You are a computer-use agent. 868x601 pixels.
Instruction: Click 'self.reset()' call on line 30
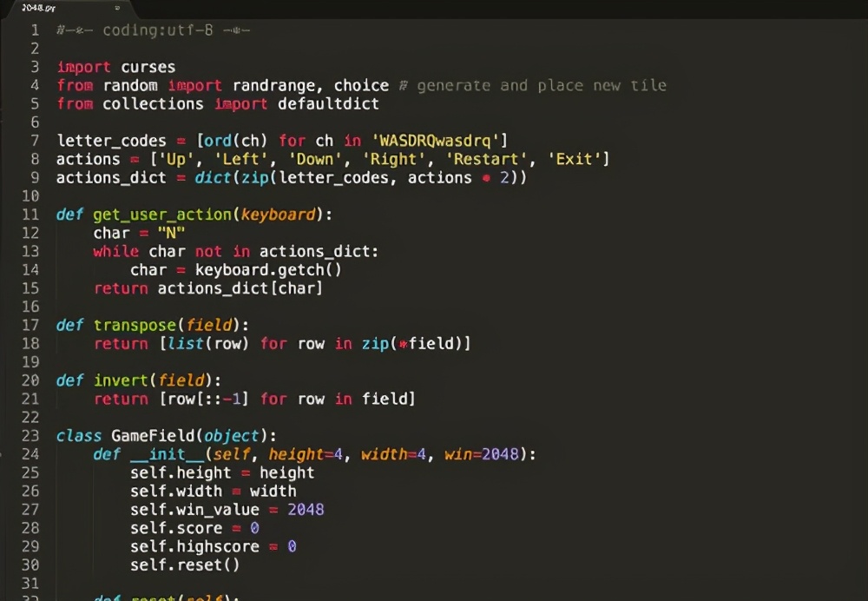(185, 565)
